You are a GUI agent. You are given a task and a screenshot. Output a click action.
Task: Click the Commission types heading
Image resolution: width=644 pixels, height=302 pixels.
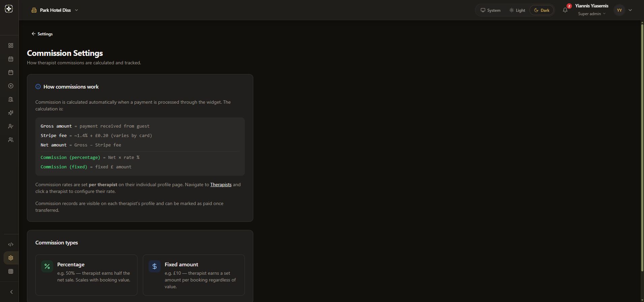57,243
